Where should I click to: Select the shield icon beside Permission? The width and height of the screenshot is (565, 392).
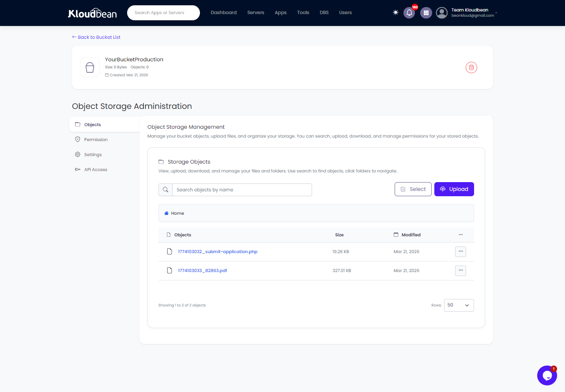click(x=77, y=139)
